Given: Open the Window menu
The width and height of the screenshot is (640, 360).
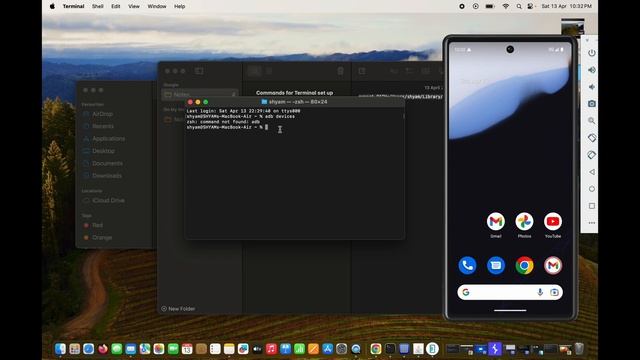Looking at the screenshot, I should pos(157,6).
